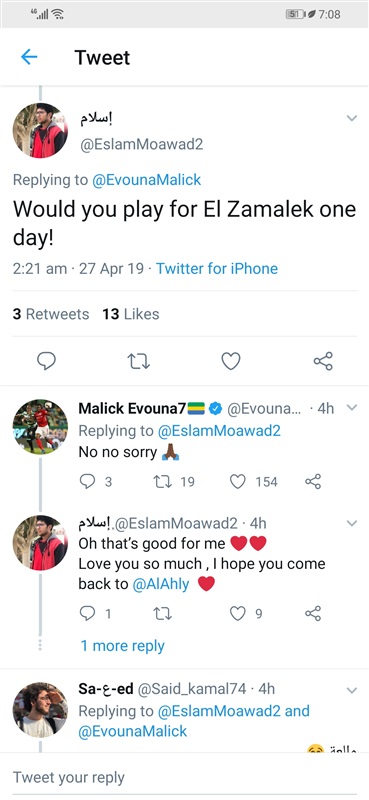Screen dimensions: 369x800
Task: View the 13 Likes list
Action: coord(131,314)
